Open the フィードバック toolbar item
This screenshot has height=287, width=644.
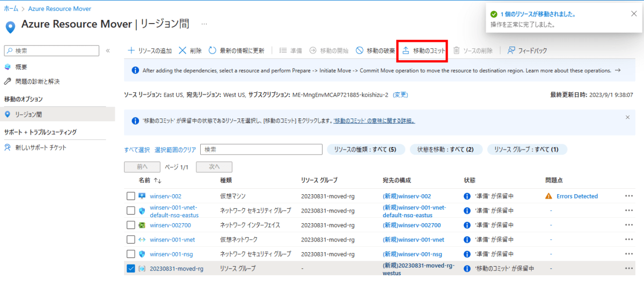[x=527, y=50]
